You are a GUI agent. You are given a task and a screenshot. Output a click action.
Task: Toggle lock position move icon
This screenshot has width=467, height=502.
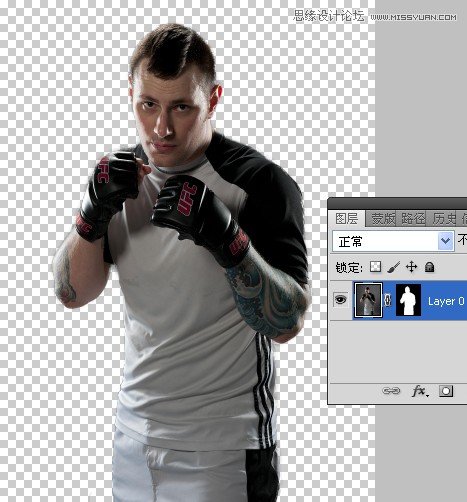pos(412,267)
